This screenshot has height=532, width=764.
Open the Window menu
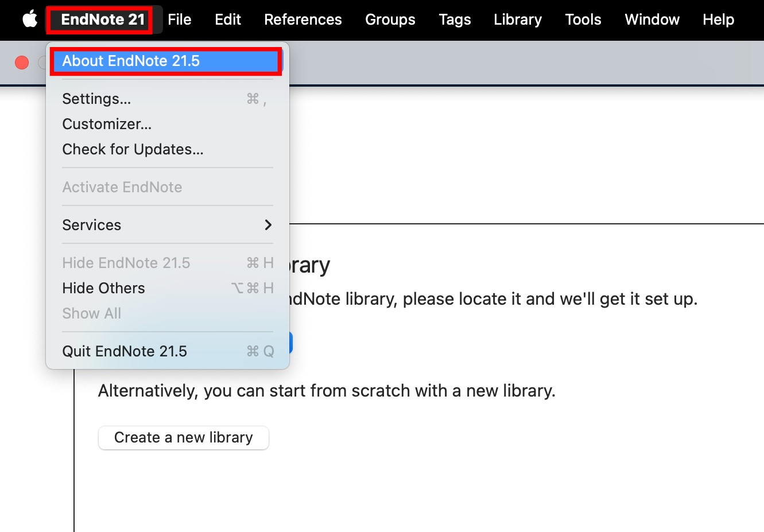coord(651,20)
